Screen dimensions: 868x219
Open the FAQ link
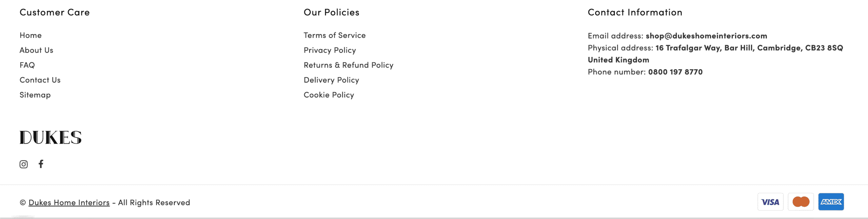[x=27, y=65]
